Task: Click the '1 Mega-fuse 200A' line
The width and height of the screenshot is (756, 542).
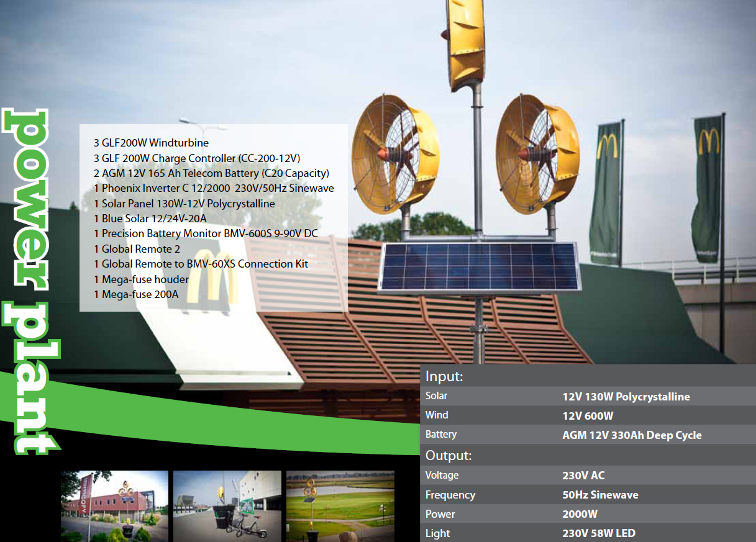Action: pos(136,294)
